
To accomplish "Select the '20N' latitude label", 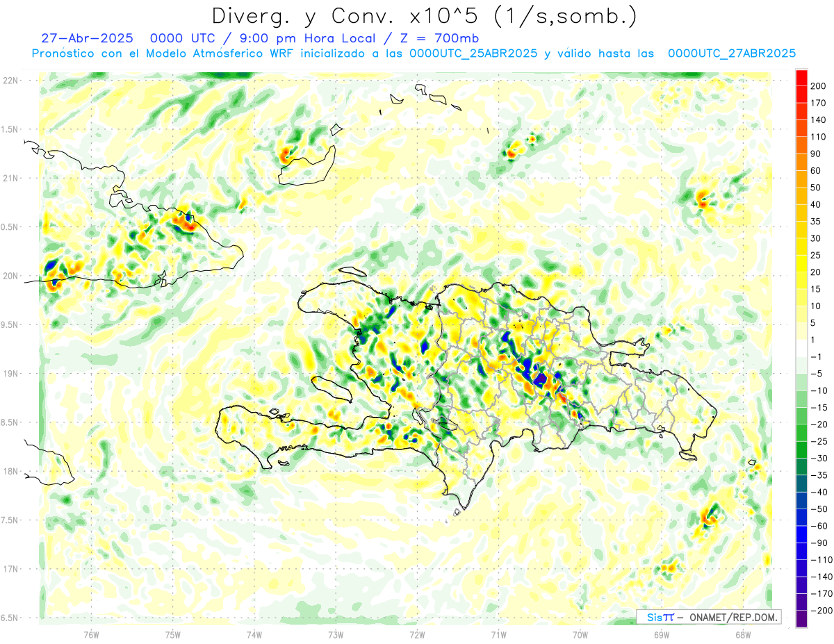I will [x=10, y=276].
